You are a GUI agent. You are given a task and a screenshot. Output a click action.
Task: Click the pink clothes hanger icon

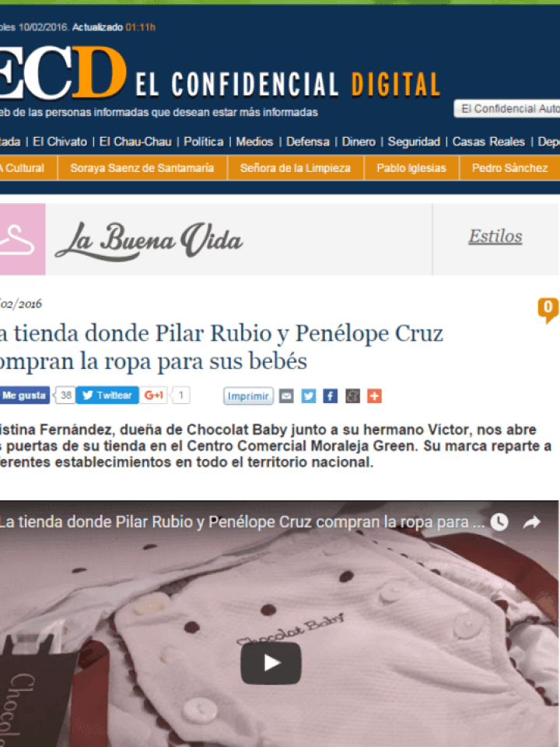click(19, 239)
